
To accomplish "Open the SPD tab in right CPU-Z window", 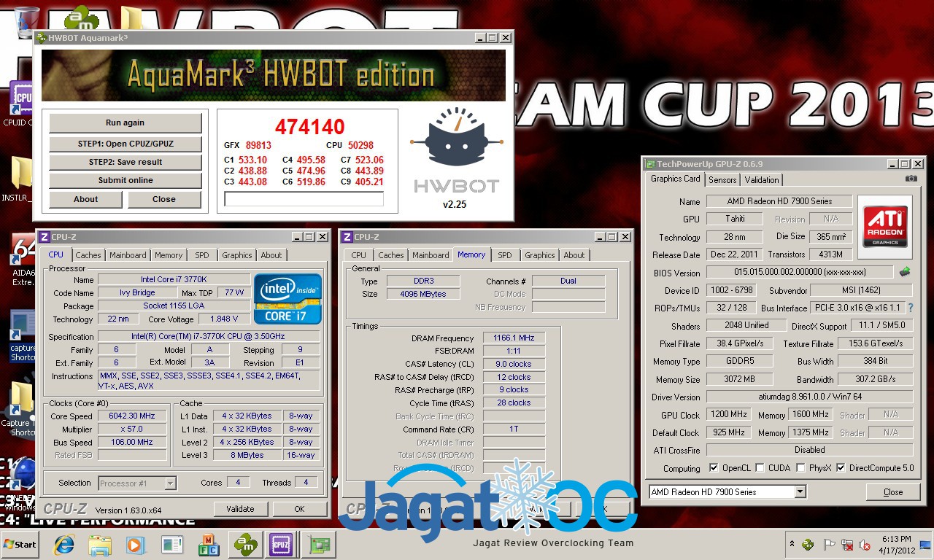I will pos(505,255).
